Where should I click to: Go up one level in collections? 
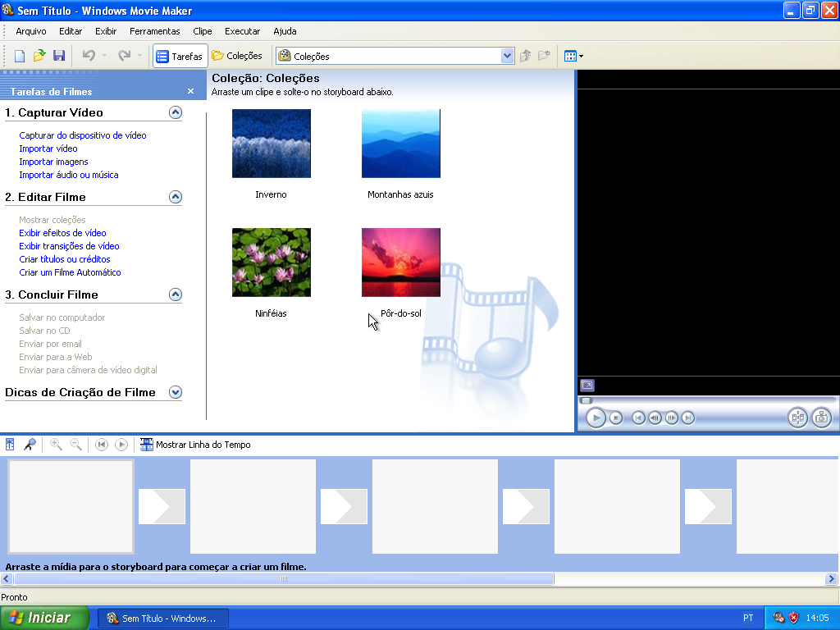click(525, 56)
